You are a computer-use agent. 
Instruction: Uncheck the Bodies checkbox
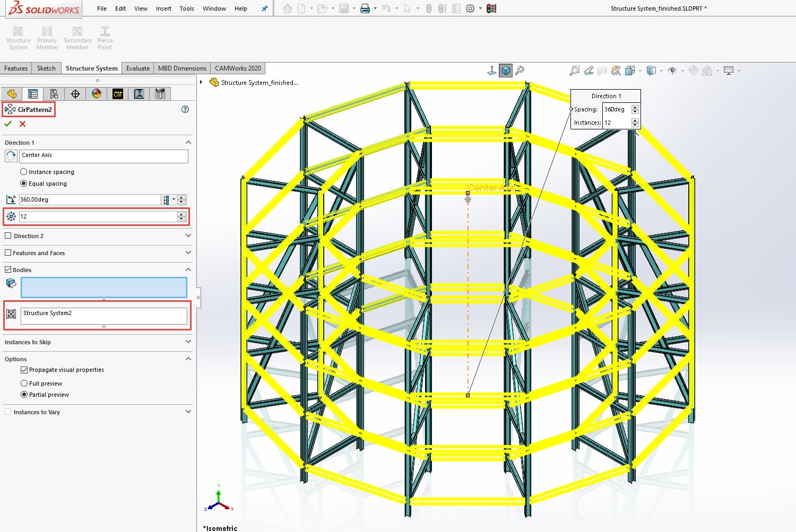pyautogui.click(x=8, y=270)
